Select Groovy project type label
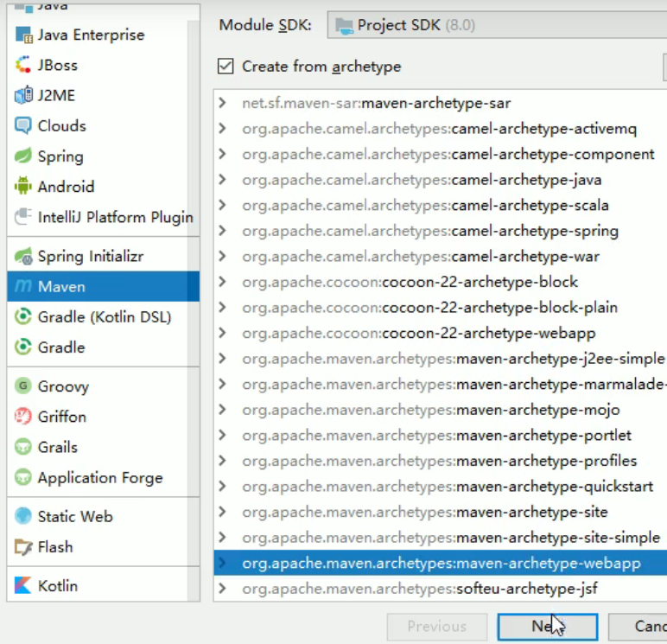The width and height of the screenshot is (667, 644). [x=63, y=386]
